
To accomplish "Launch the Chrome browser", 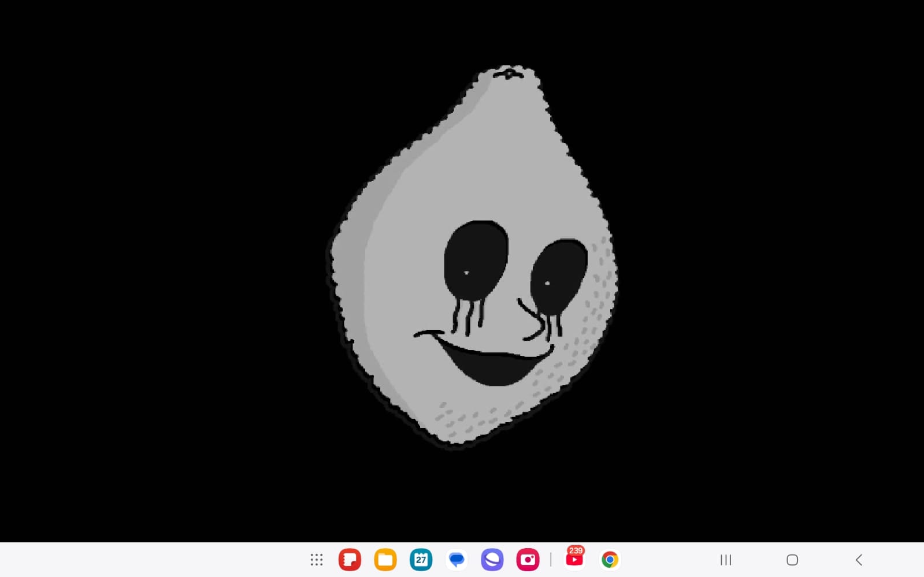I will click(x=610, y=560).
